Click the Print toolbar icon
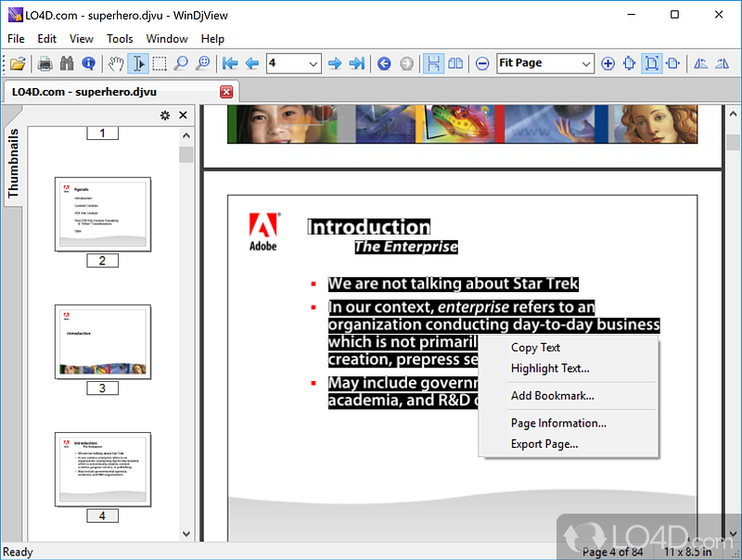This screenshot has height=560, width=742. [45, 63]
